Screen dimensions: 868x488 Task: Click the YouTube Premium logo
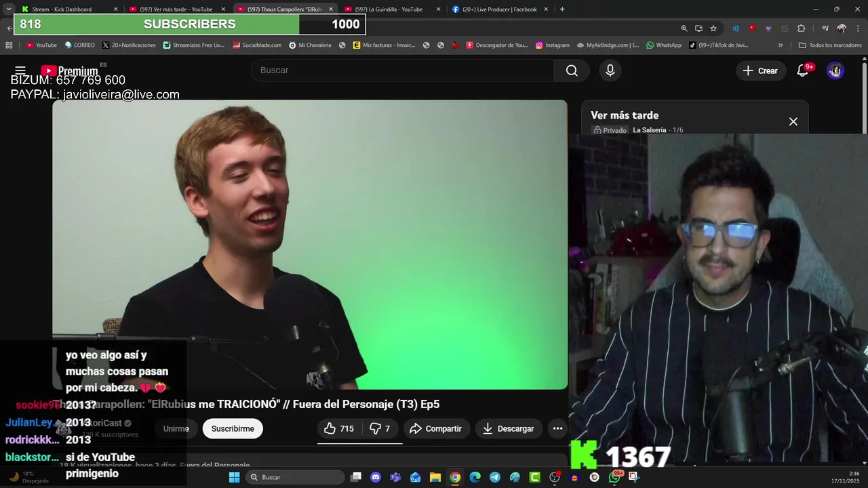pos(69,70)
